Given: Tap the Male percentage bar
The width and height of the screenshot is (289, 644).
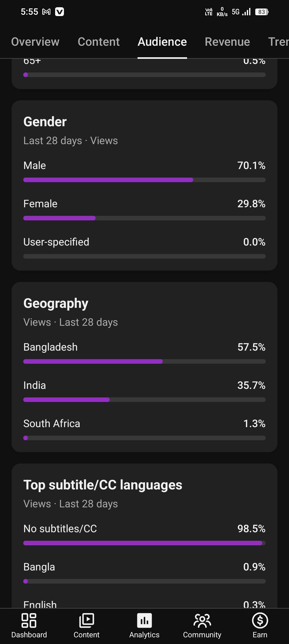Looking at the screenshot, I should pos(144,180).
